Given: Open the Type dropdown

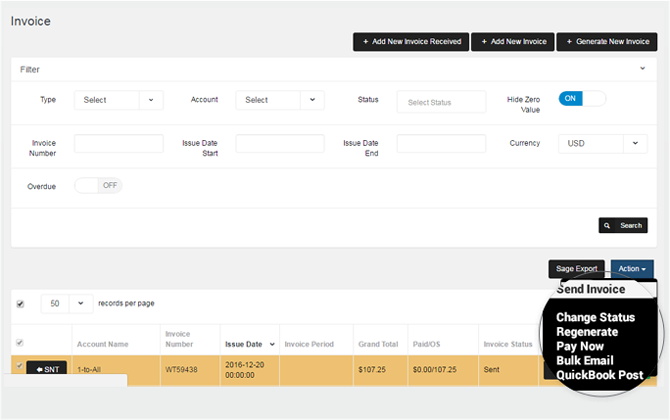Looking at the screenshot, I should (118, 100).
